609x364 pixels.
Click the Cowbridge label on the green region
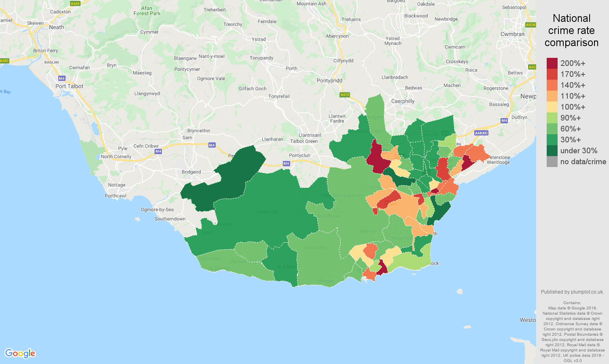pyautogui.click(x=266, y=212)
